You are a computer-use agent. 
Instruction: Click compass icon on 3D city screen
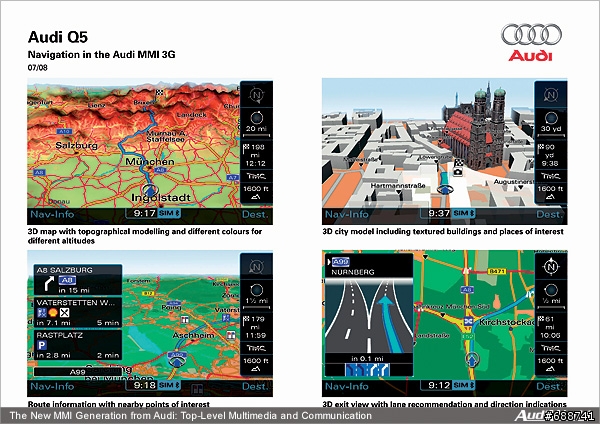pos(551,95)
